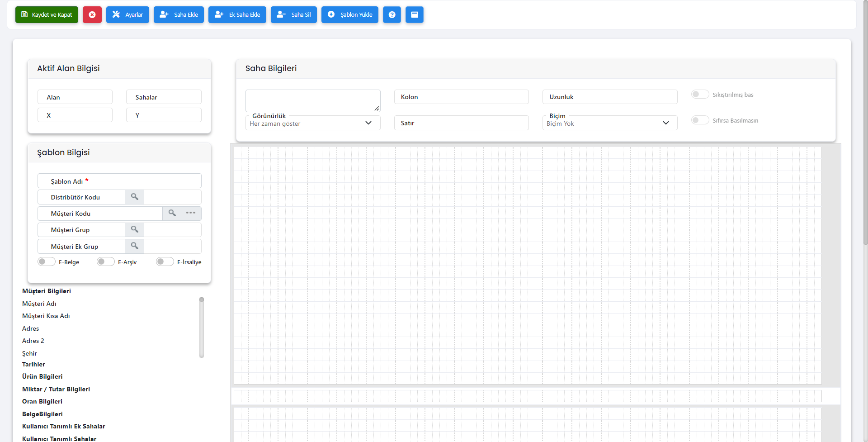Enable the E-Belge toggle
This screenshot has width=868, height=442.
(x=47, y=262)
